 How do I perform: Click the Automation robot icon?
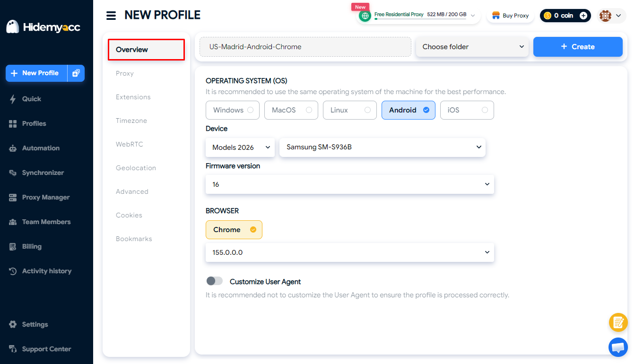tap(13, 148)
